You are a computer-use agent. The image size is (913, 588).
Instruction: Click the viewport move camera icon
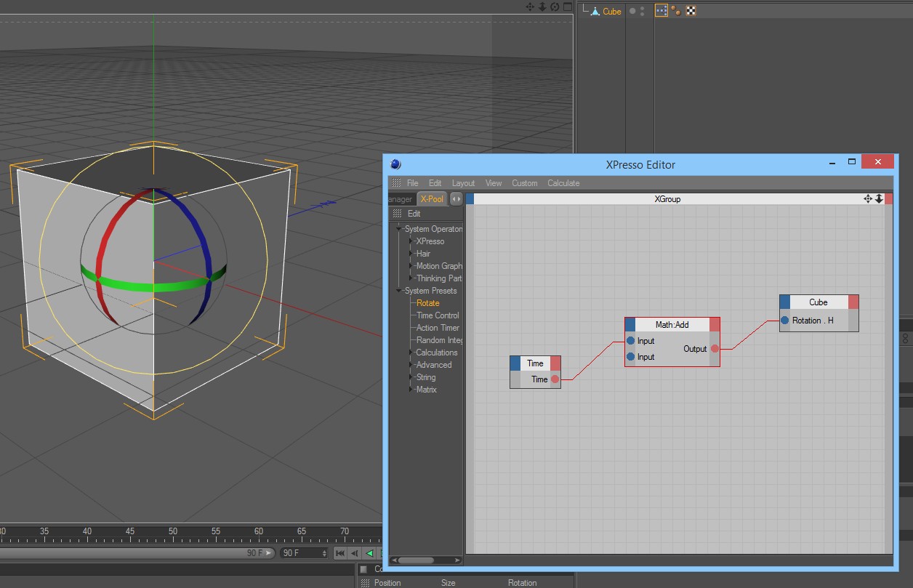pos(531,7)
